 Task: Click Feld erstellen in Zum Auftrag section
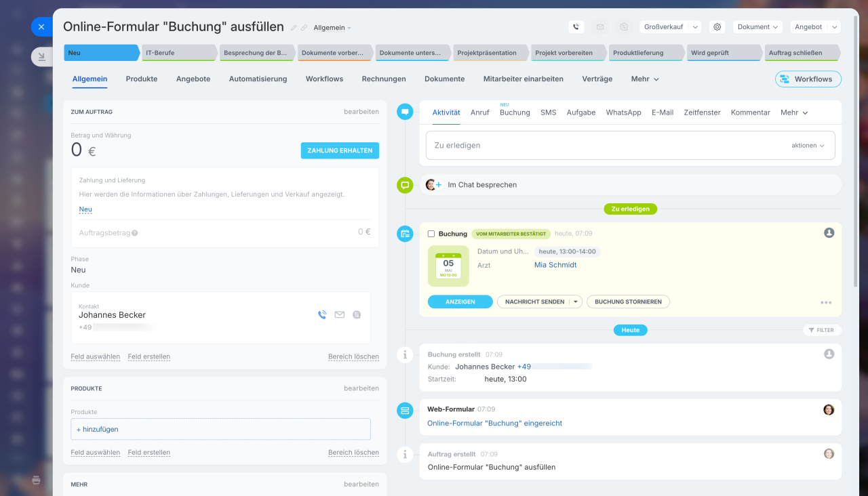tap(149, 357)
